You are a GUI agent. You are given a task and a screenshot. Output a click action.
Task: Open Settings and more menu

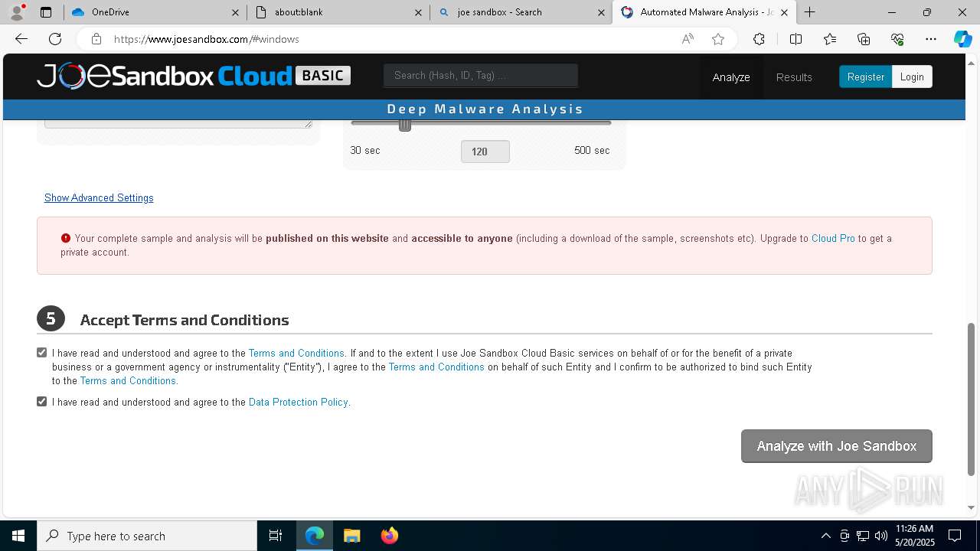coord(931,39)
